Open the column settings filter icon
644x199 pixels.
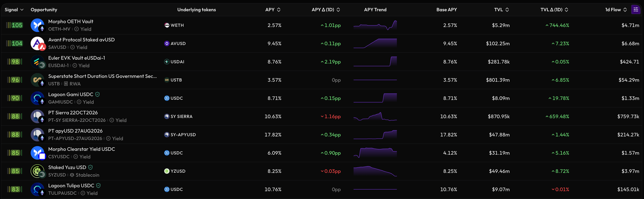tap(636, 10)
